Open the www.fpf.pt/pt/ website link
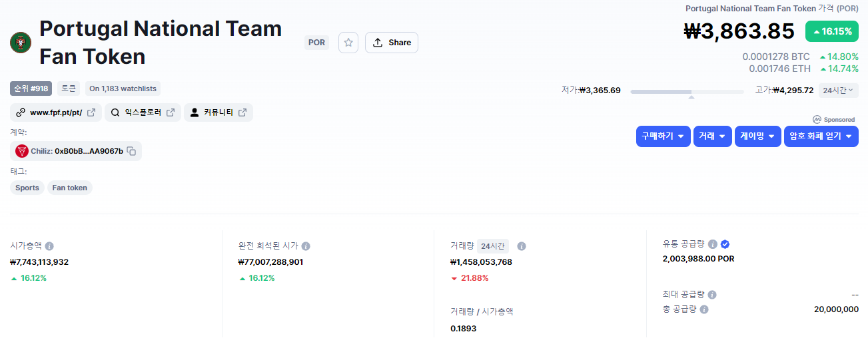Image resolution: width=868 pixels, height=348 pixels. coord(56,112)
